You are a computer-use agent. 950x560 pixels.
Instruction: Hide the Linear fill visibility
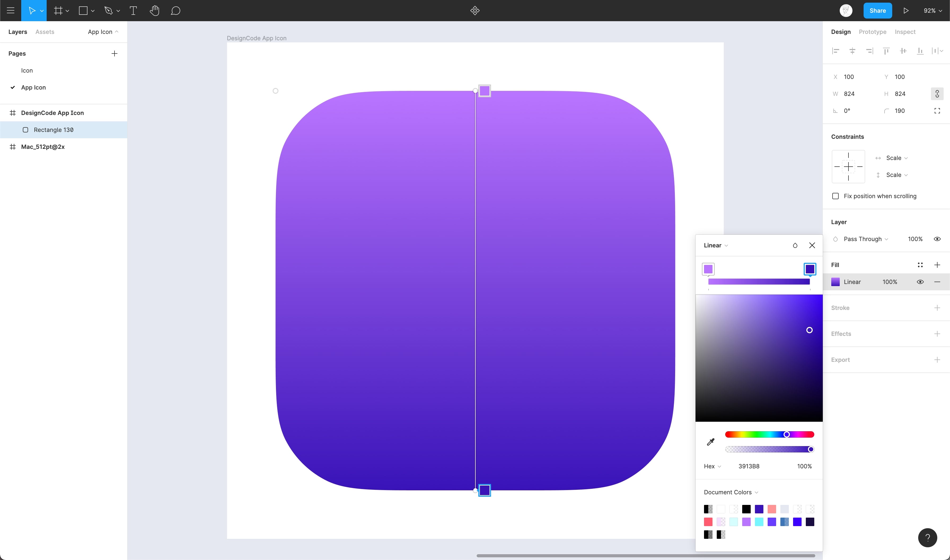click(920, 282)
